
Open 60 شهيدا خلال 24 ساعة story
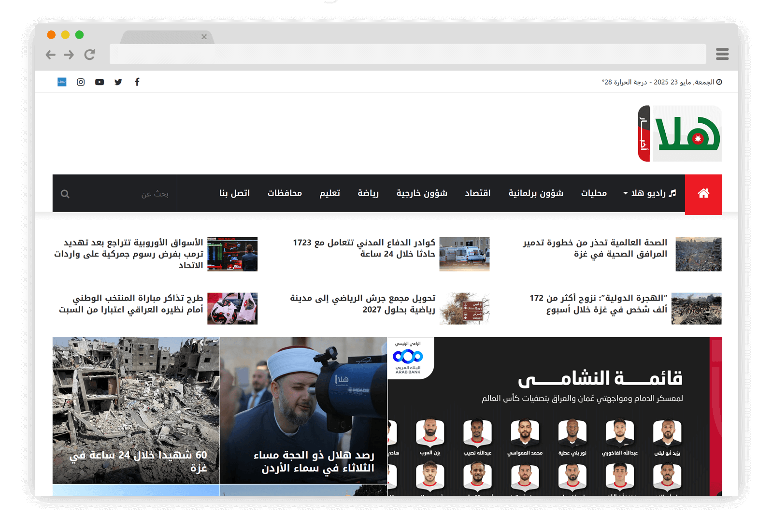click(x=136, y=410)
